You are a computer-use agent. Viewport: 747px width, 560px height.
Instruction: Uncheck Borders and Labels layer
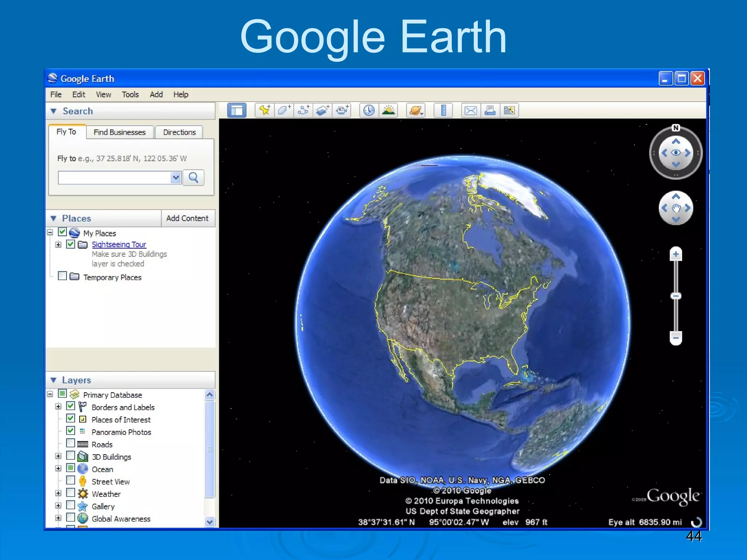click(71, 406)
